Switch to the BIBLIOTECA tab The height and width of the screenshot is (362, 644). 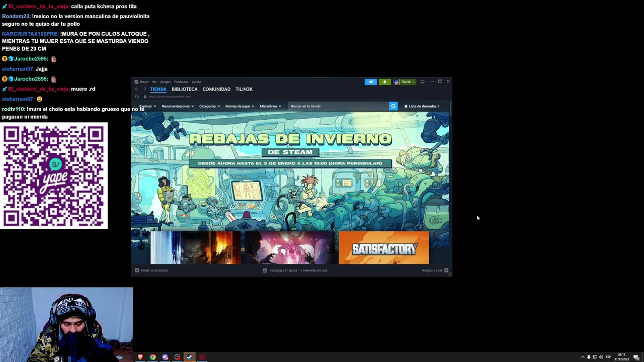tap(185, 89)
